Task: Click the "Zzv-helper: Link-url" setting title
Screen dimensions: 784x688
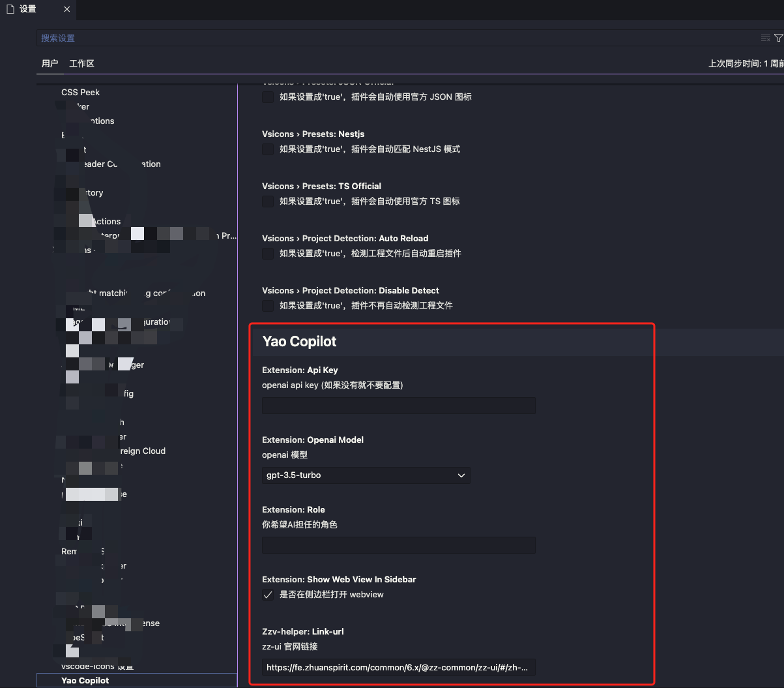Action: tap(303, 631)
